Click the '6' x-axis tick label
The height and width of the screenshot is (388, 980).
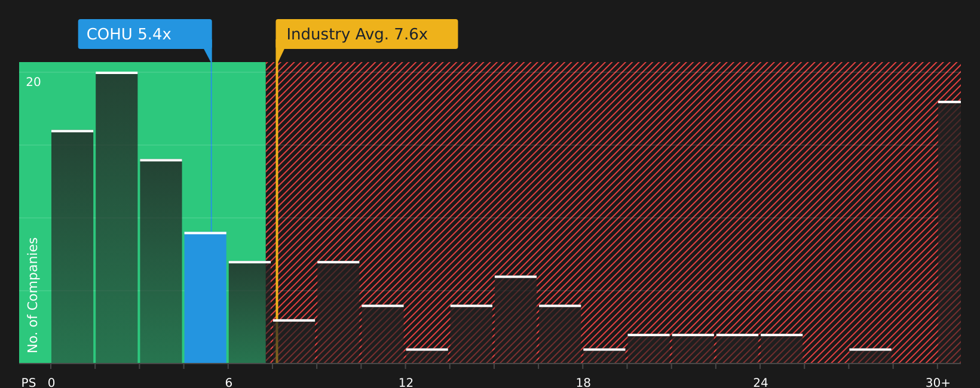pyautogui.click(x=229, y=383)
